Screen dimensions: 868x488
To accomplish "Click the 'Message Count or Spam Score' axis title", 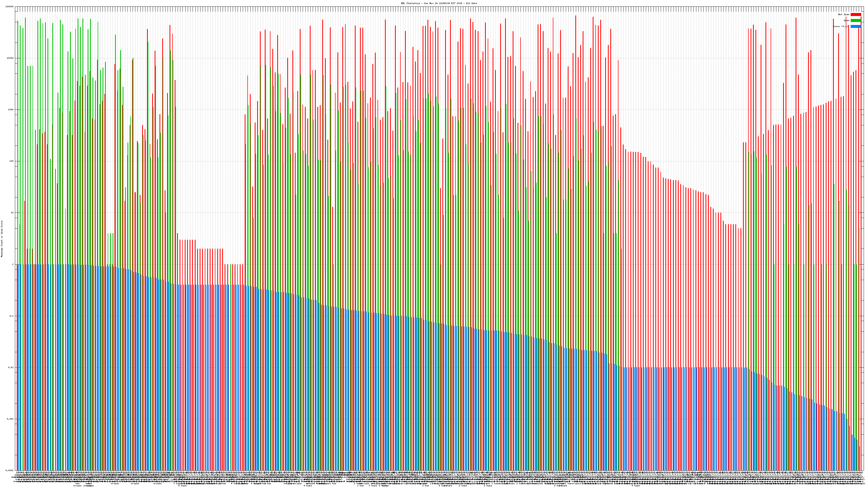I will (x=2, y=239).
